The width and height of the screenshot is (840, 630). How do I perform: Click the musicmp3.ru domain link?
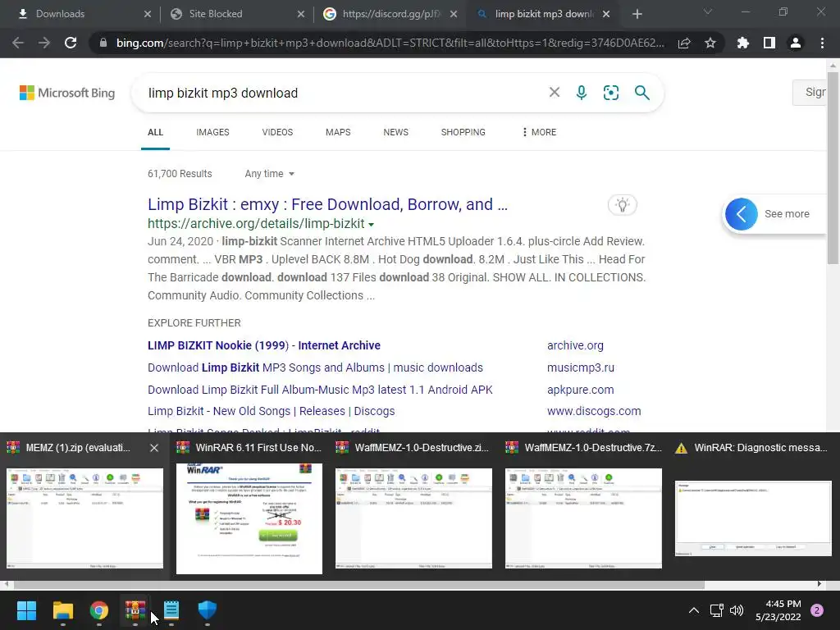(x=581, y=367)
